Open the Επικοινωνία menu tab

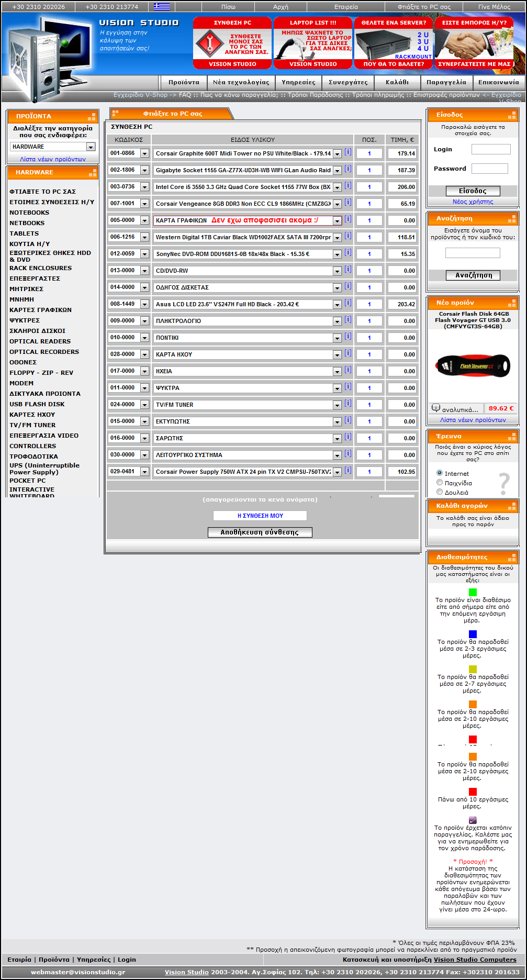pyautogui.click(x=499, y=82)
